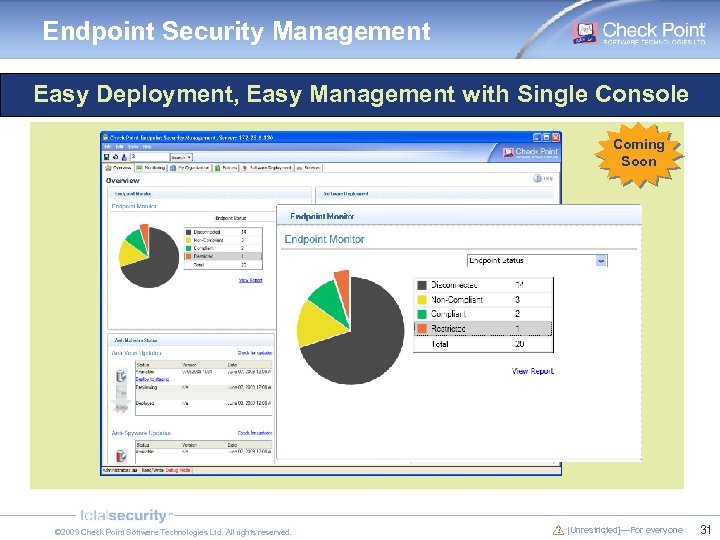
Task: Click the Status column header in the Anti-Virus table
Action: tap(158, 365)
